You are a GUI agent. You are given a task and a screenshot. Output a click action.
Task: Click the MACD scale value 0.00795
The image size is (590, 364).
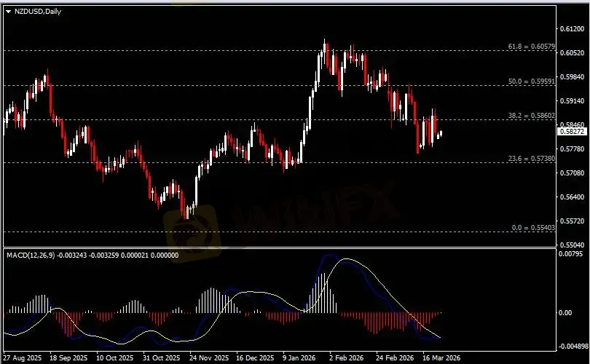pos(570,254)
